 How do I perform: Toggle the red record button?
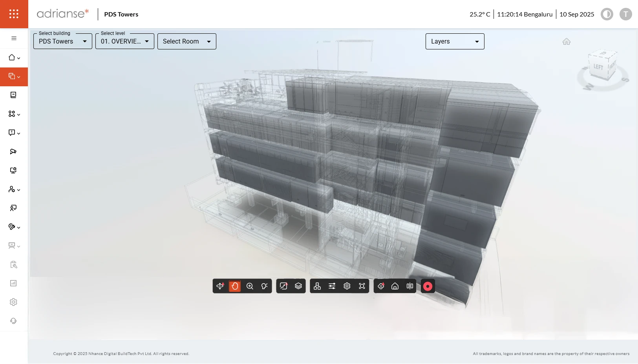tap(428, 286)
